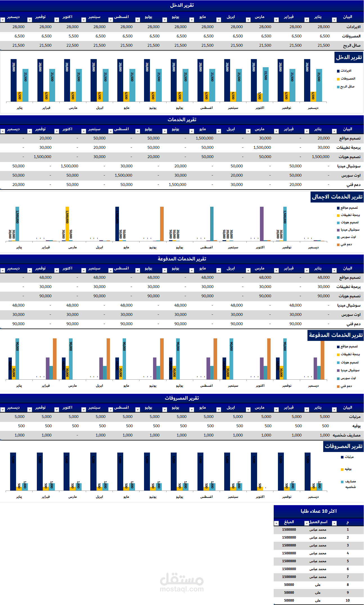Click the 'تقرير الخدمات الاجمالي' chart title box

tap(337, 197)
